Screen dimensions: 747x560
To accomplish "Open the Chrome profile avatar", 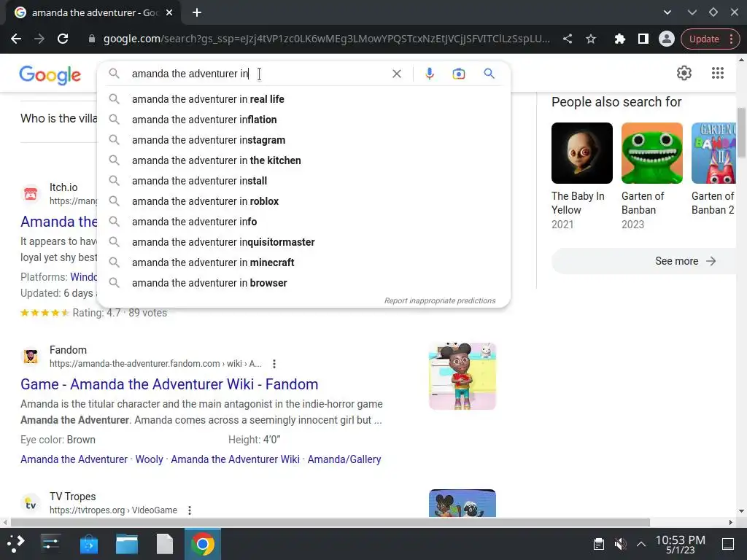I will coord(667,39).
